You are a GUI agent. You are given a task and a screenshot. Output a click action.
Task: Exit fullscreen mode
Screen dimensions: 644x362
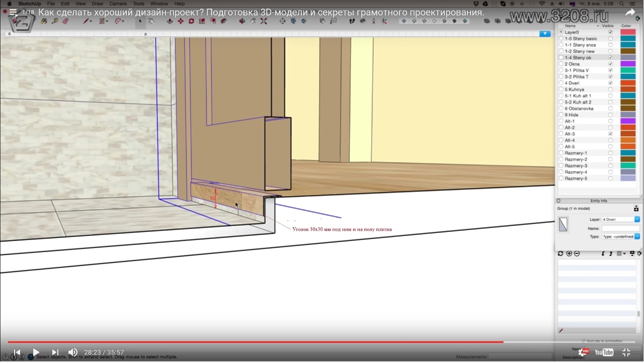[626, 352]
